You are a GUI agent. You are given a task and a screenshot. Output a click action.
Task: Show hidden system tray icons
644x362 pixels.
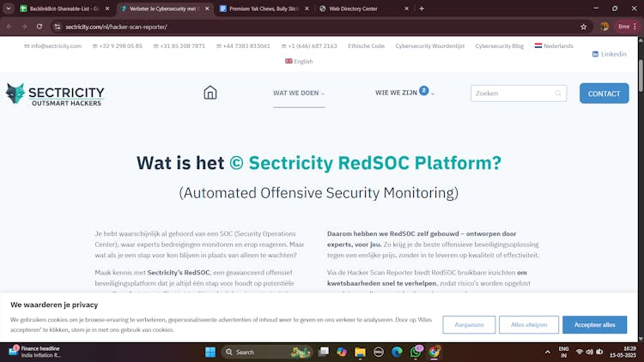tap(548, 353)
